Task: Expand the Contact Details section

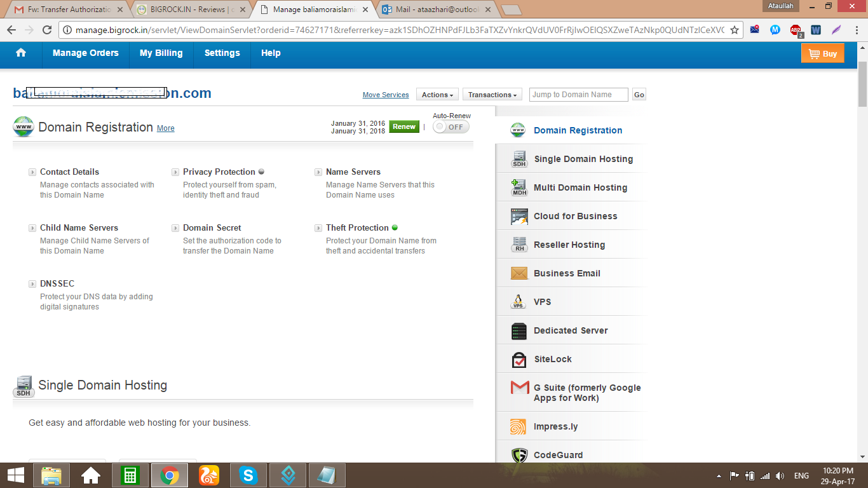Action: click(32, 172)
